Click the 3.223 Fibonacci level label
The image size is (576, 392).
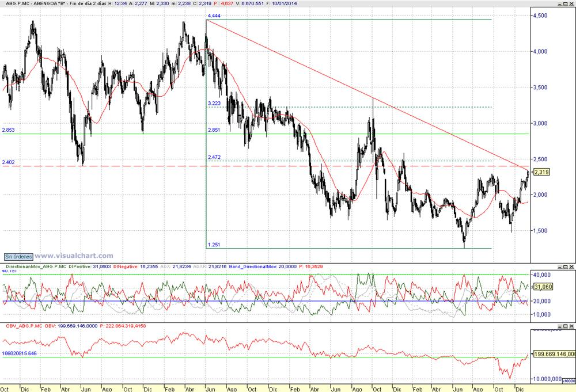(214, 103)
